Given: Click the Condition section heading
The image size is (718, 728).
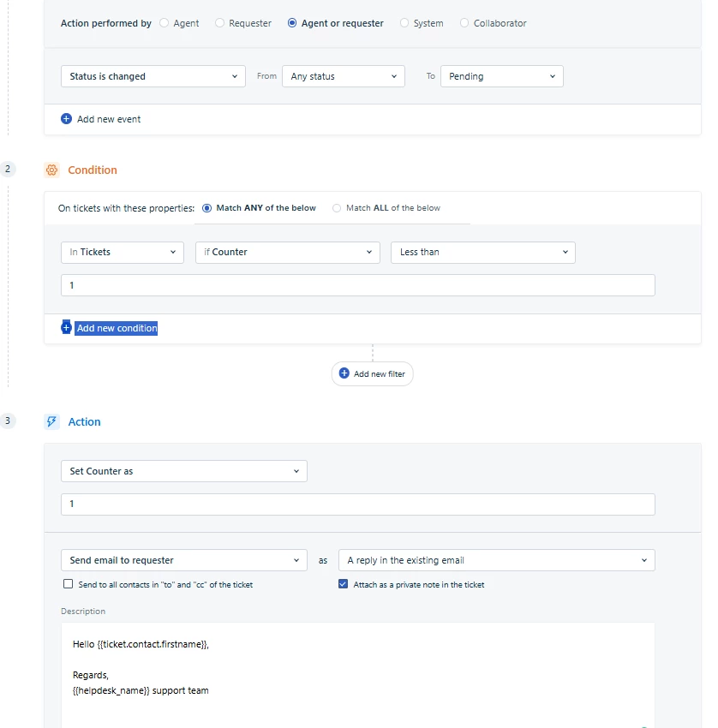Looking at the screenshot, I should (93, 170).
